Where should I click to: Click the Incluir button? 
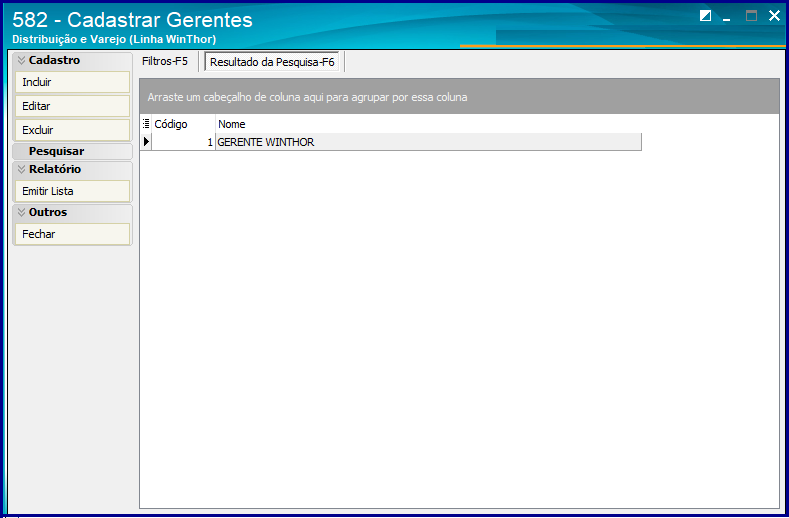pos(72,82)
